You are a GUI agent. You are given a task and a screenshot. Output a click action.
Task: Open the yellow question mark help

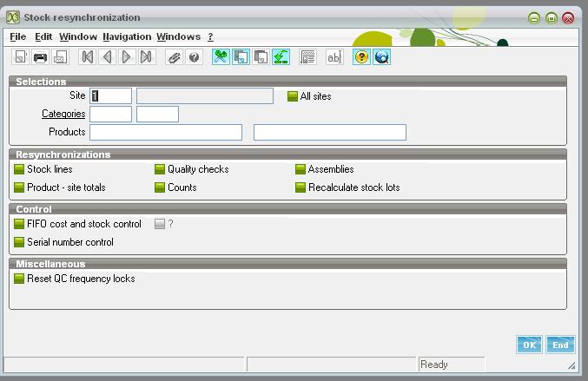[361, 57]
